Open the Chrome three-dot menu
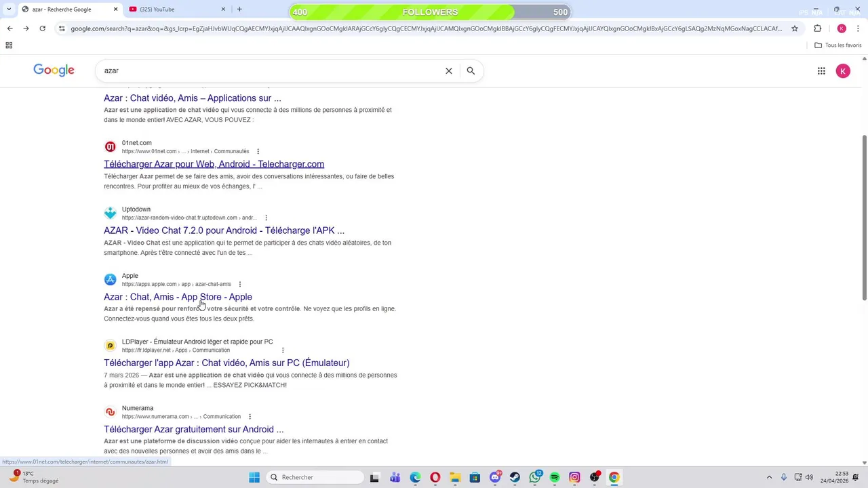 click(x=859, y=28)
